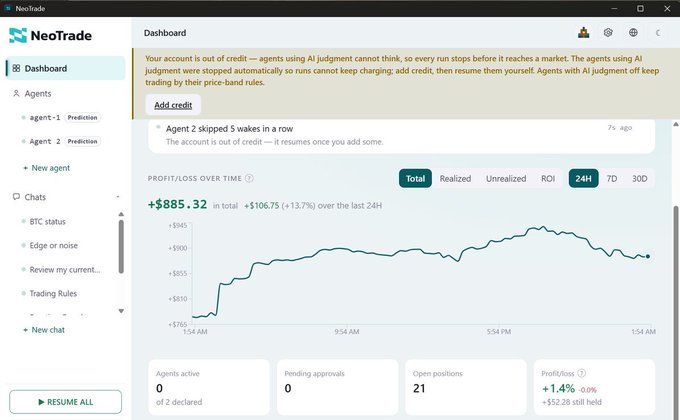Open the BTC status chat
Image resolution: width=680 pixels, height=420 pixels.
47,221
